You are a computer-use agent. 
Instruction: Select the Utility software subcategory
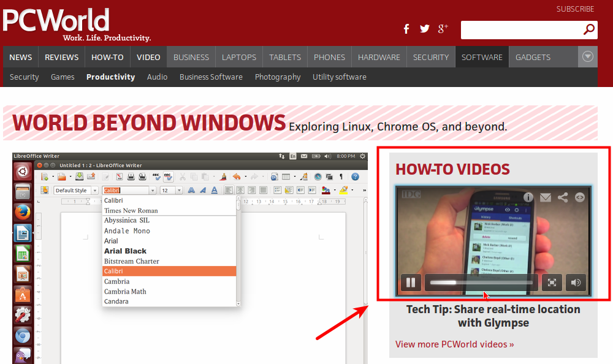coord(340,77)
